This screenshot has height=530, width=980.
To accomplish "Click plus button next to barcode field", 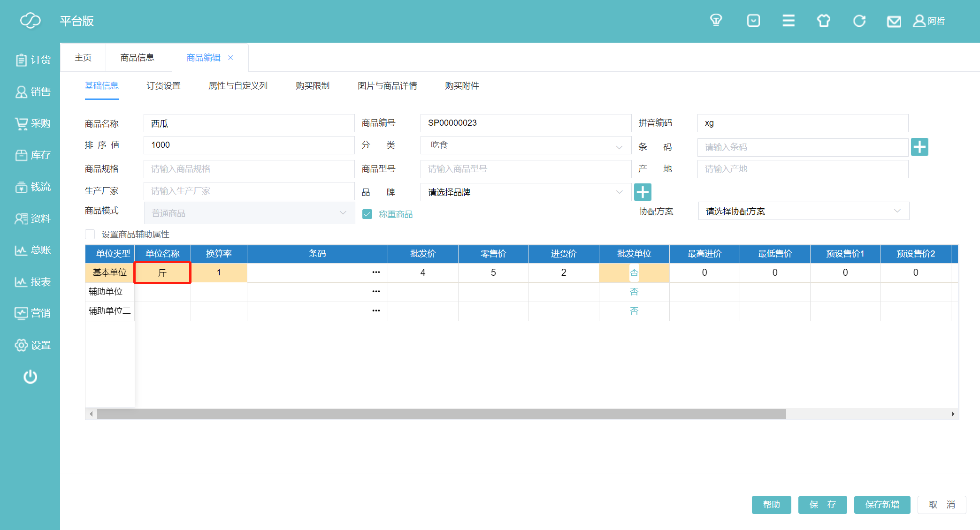I will (919, 147).
